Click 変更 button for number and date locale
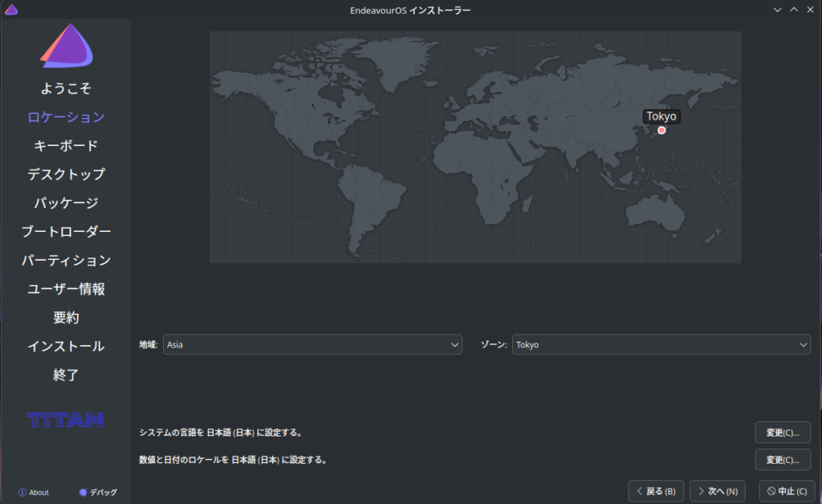This screenshot has height=504, width=822. 782,460
